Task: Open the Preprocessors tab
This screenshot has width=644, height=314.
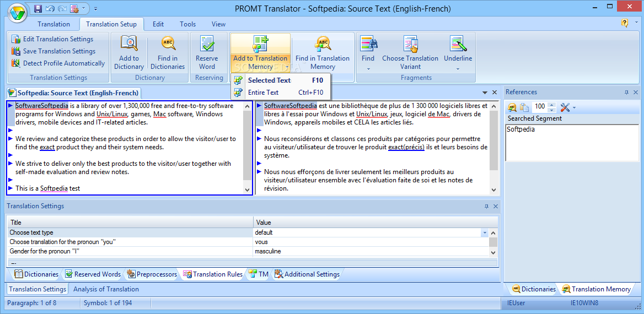Action: [152, 274]
